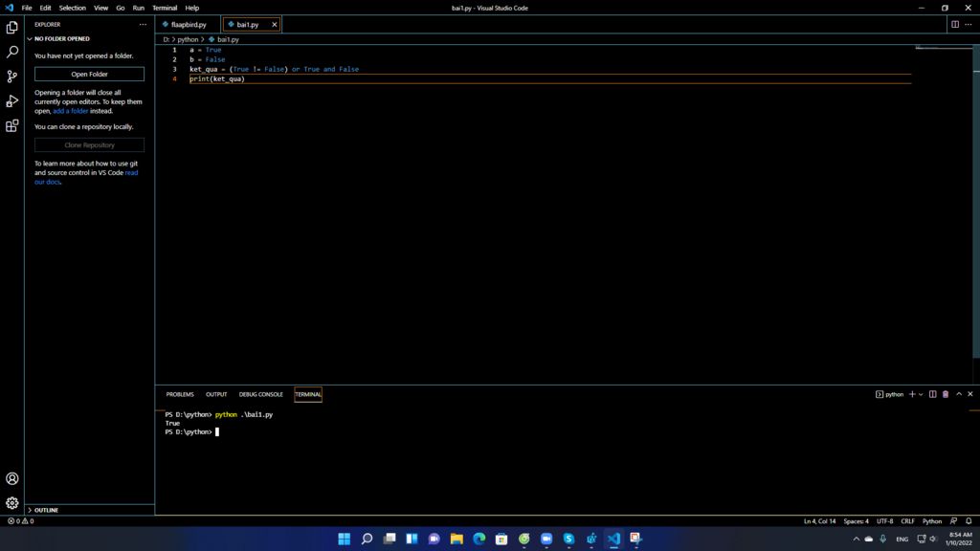
Task: Click the Open Folder button
Action: pyautogui.click(x=89, y=74)
